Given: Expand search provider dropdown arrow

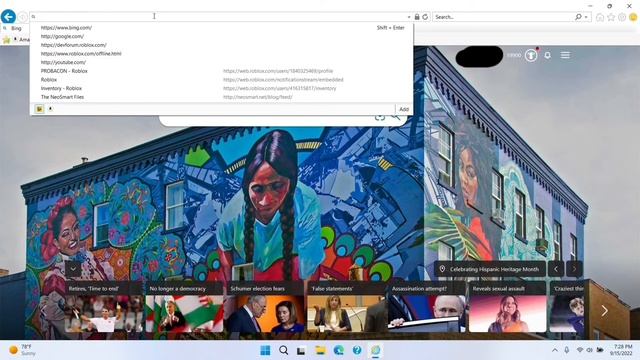Looking at the screenshot, I should pyautogui.click(x=586, y=17).
